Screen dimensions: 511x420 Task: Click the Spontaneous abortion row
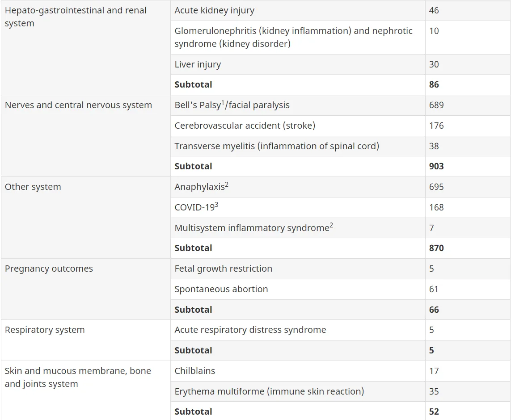click(340, 289)
